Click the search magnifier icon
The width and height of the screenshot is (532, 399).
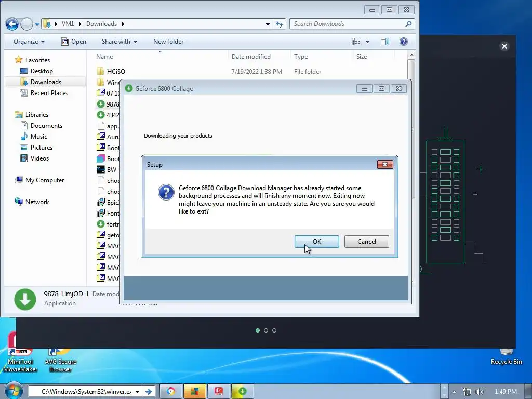(x=408, y=24)
